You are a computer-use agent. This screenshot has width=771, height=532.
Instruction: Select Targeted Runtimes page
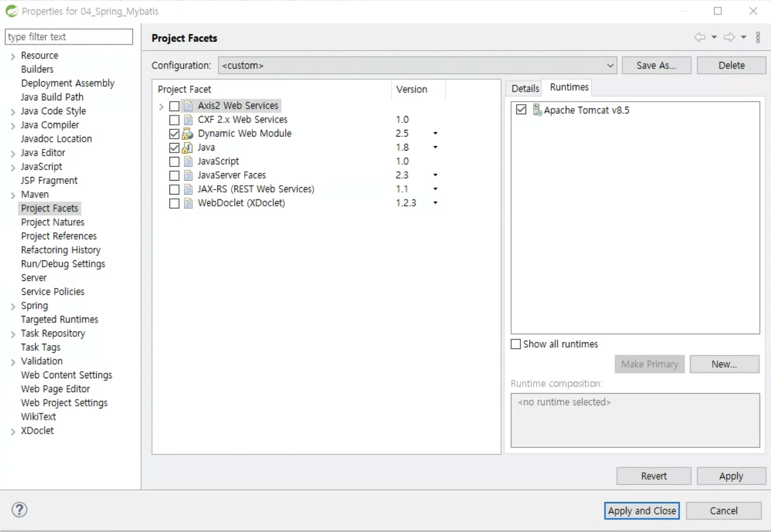(x=60, y=319)
